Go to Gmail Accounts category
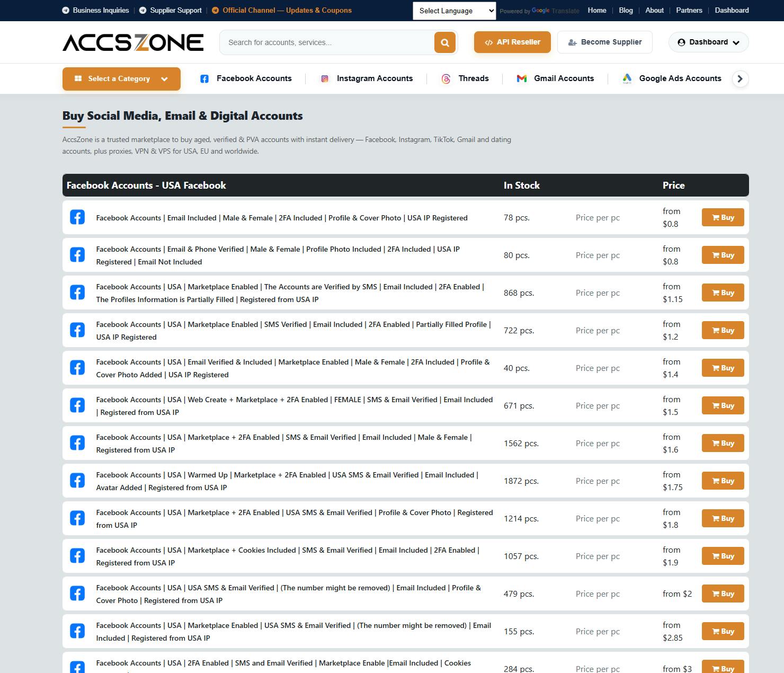784x673 pixels. (564, 78)
